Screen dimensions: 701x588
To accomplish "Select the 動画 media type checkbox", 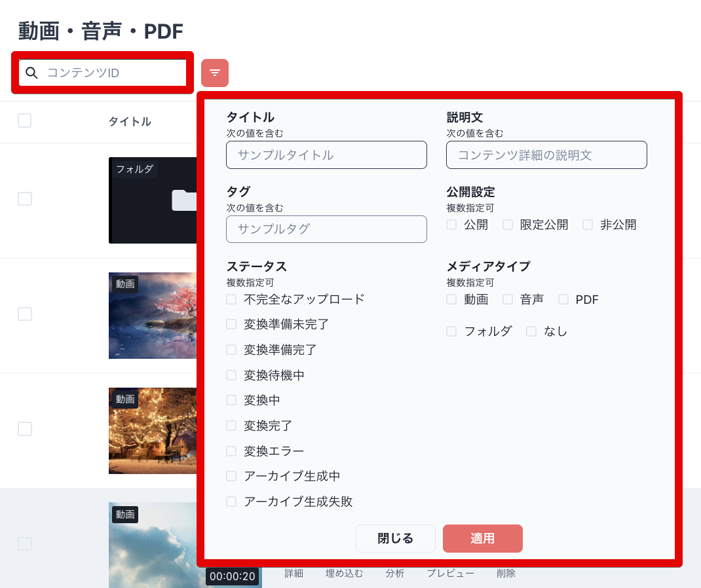I will tap(451, 299).
